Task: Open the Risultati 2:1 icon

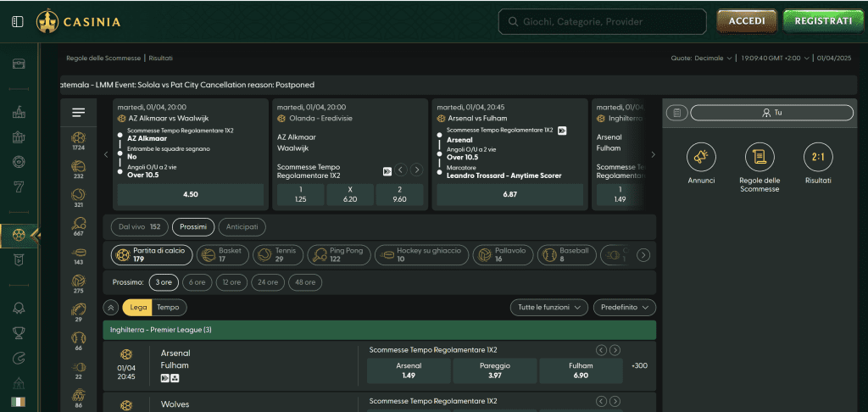Action: coord(818,157)
